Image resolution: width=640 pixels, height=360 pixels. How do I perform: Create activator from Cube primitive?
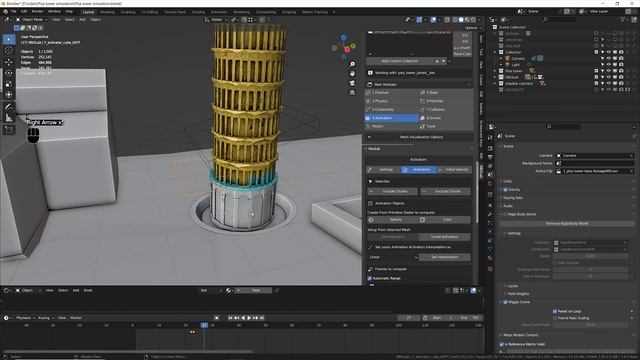444,220
